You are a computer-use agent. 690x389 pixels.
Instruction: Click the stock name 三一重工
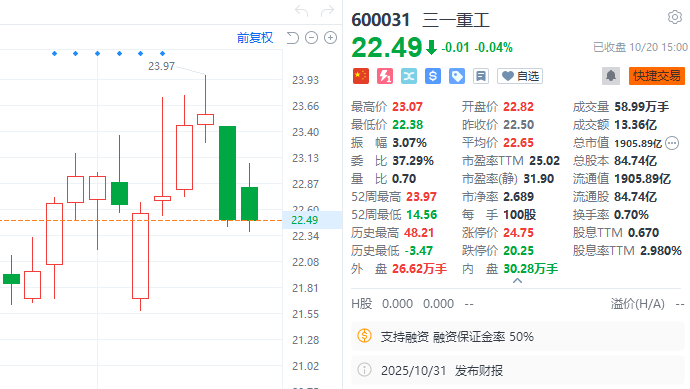(456, 20)
